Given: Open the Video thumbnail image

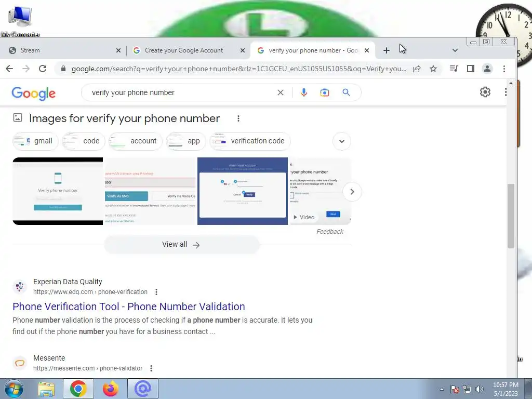Looking at the screenshot, I should point(321,191).
